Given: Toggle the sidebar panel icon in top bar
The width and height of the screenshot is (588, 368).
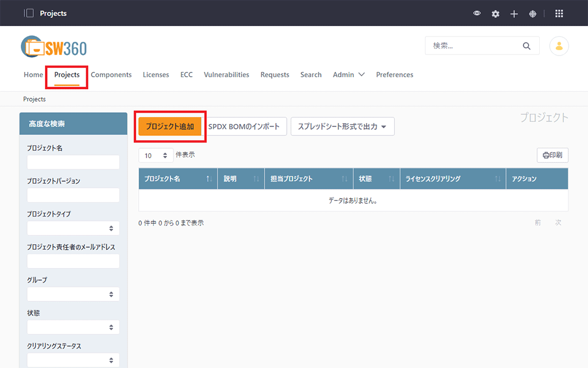Looking at the screenshot, I should tap(29, 13).
